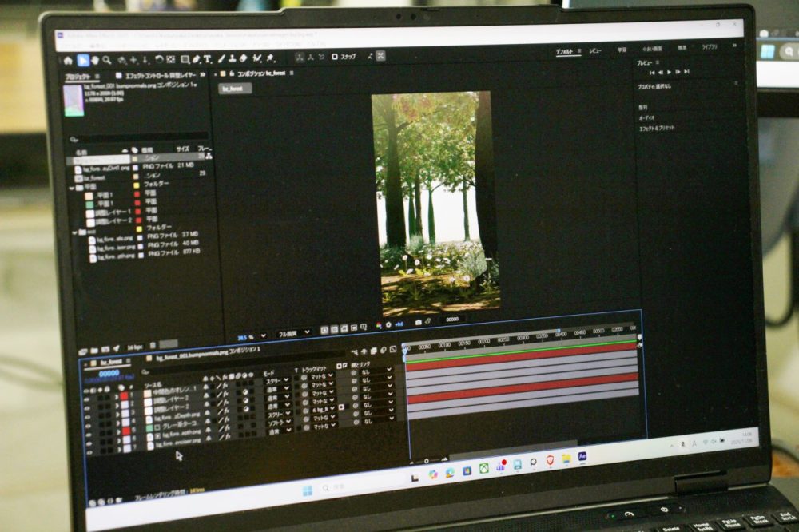Select the Hand tool in toolbar
Image resolution: width=799 pixels, height=532 pixels.
(95, 59)
